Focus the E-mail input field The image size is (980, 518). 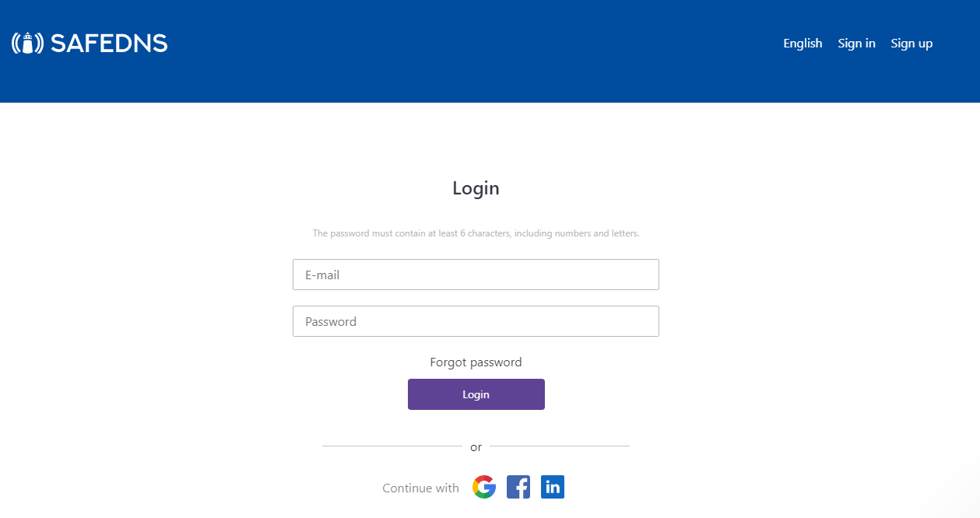[x=476, y=275]
